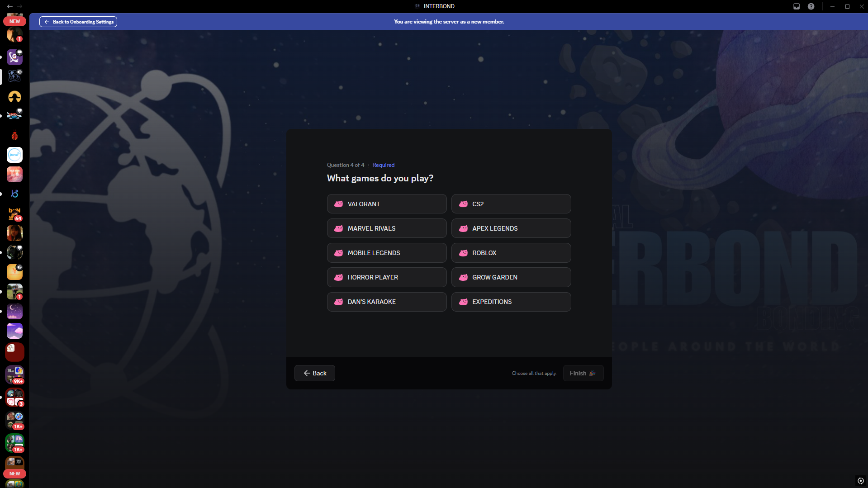Check the EXPEDITIONS option
The image size is (868, 488).
click(x=511, y=302)
